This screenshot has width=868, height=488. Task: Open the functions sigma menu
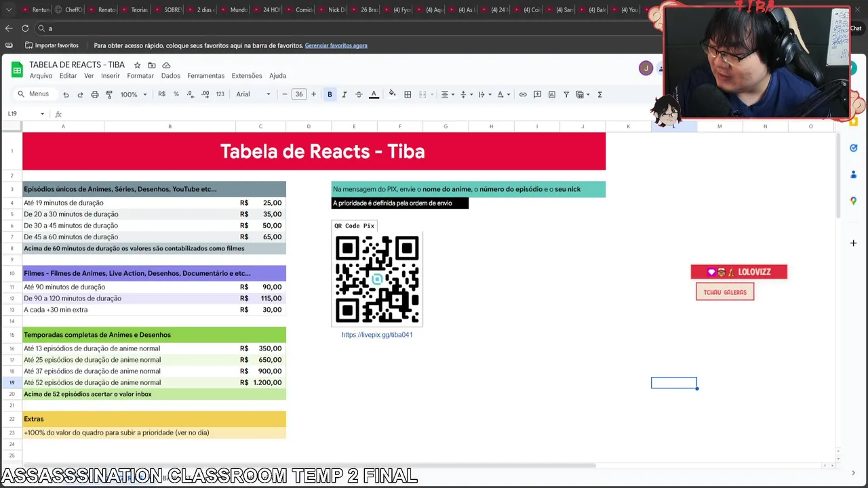(599, 94)
